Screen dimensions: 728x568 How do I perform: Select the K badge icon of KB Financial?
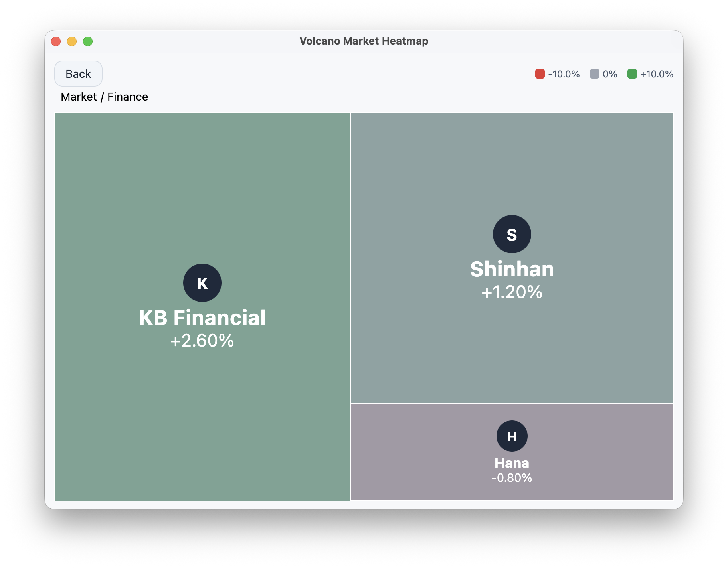click(x=202, y=283)
